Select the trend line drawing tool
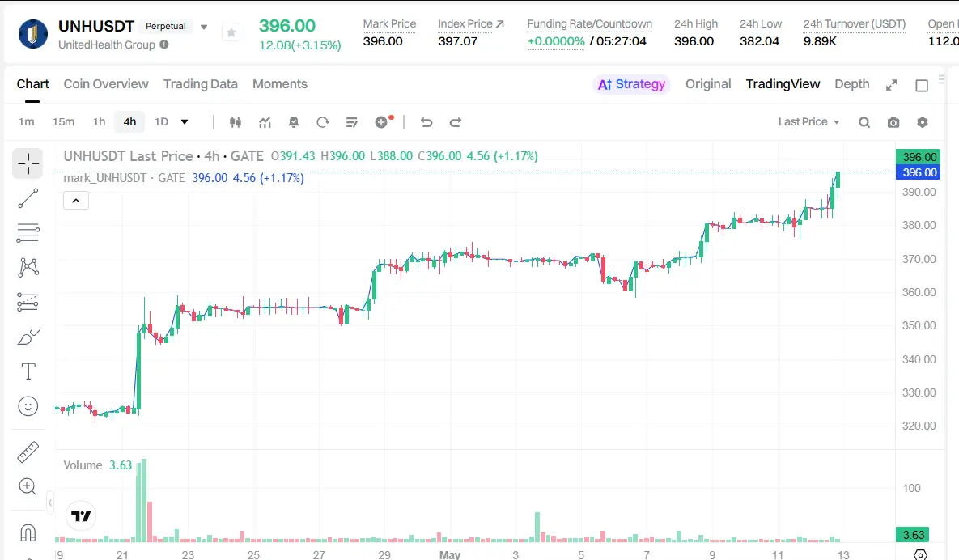 [x=28, y=198]
